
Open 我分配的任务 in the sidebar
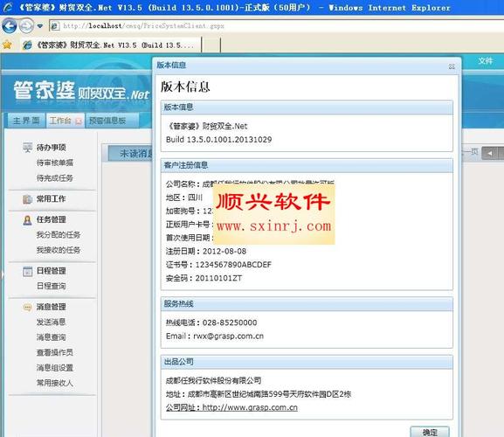click(x=59, y=235)
